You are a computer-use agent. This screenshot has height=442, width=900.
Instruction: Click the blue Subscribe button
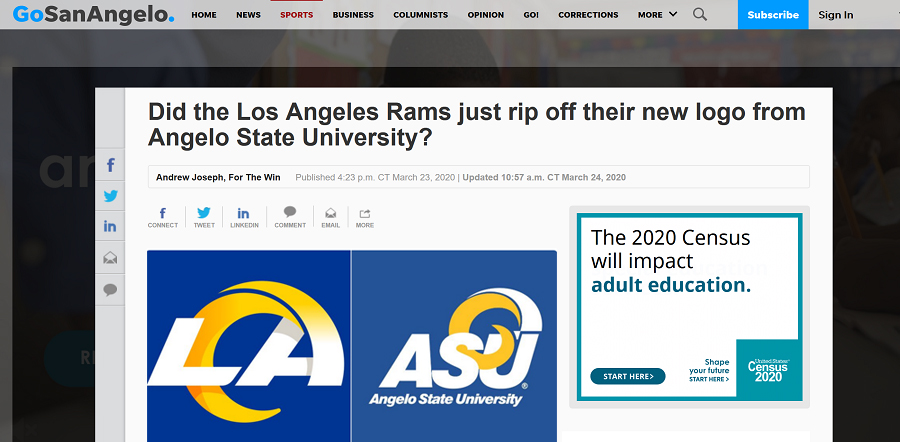click(x=773, y=14)
